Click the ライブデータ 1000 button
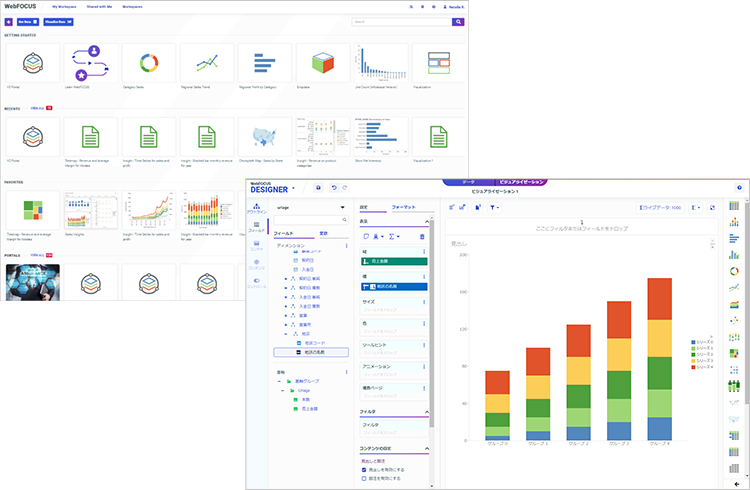The image size is (750, 490). click(660, 208)
